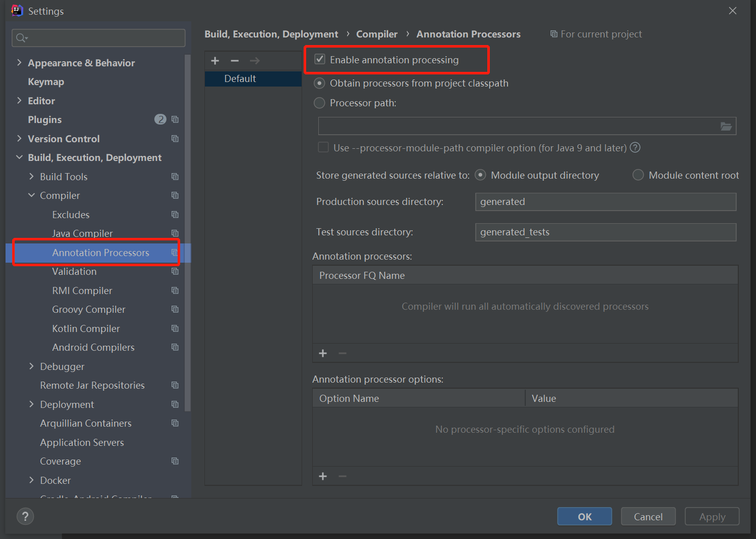Click the search magnifier icon in settings search
Screen dimensions: 756x539
point(21,38)
